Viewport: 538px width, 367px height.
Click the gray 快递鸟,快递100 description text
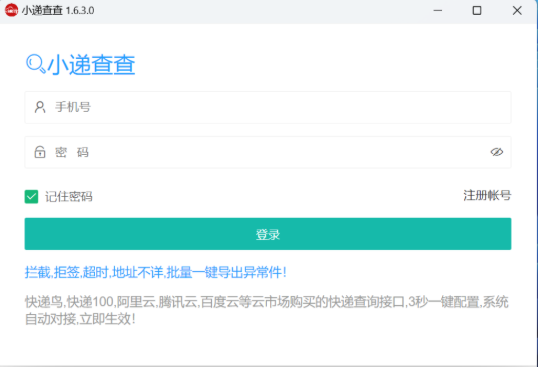(267, 310)
